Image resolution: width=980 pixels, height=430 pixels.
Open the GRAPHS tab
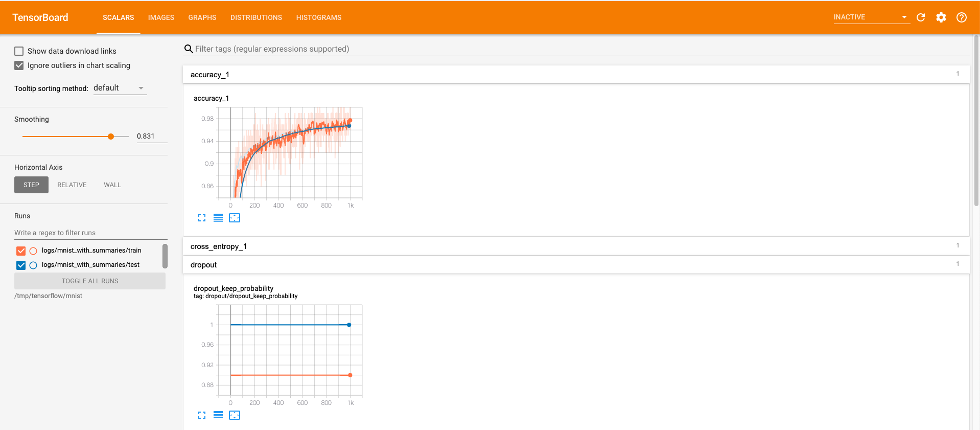point(202,17)
